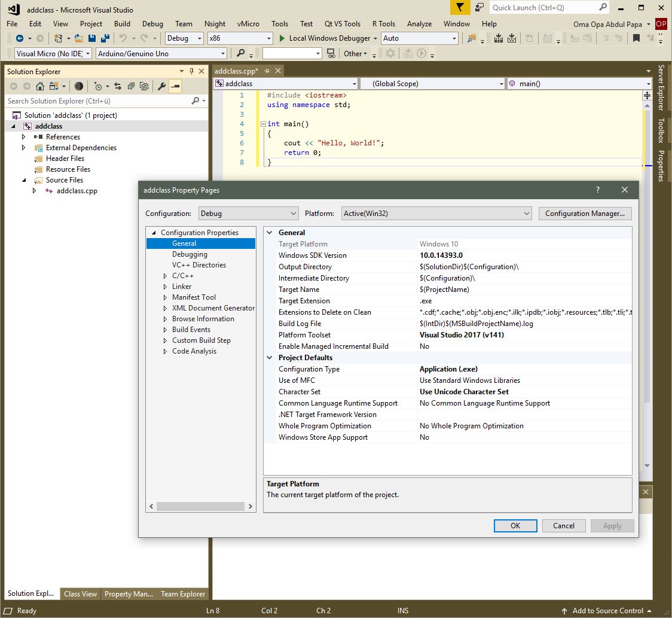672x618 pixels.
Task: Click the Navigate Backward arrow icon
Action: pyautogui.click(x=20, y=38)
